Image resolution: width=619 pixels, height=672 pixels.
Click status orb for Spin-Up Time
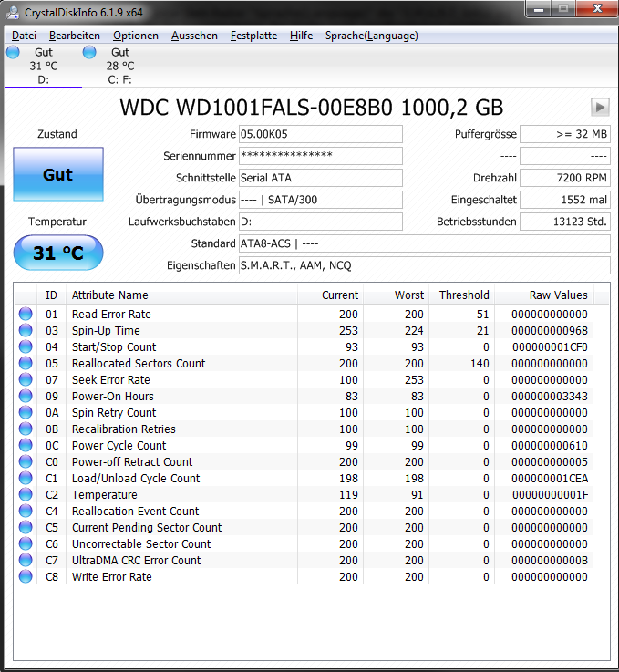[26, 330]
